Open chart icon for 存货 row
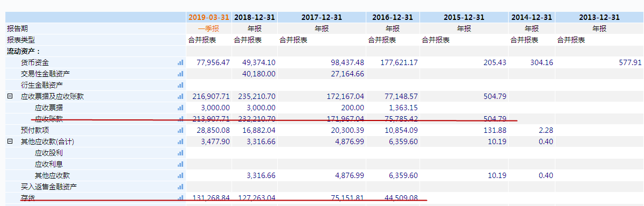 (x=180, y=198)
